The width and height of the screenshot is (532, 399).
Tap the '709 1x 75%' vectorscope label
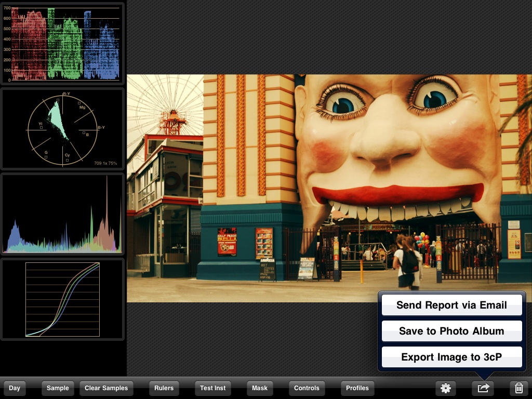pos(105,163)
